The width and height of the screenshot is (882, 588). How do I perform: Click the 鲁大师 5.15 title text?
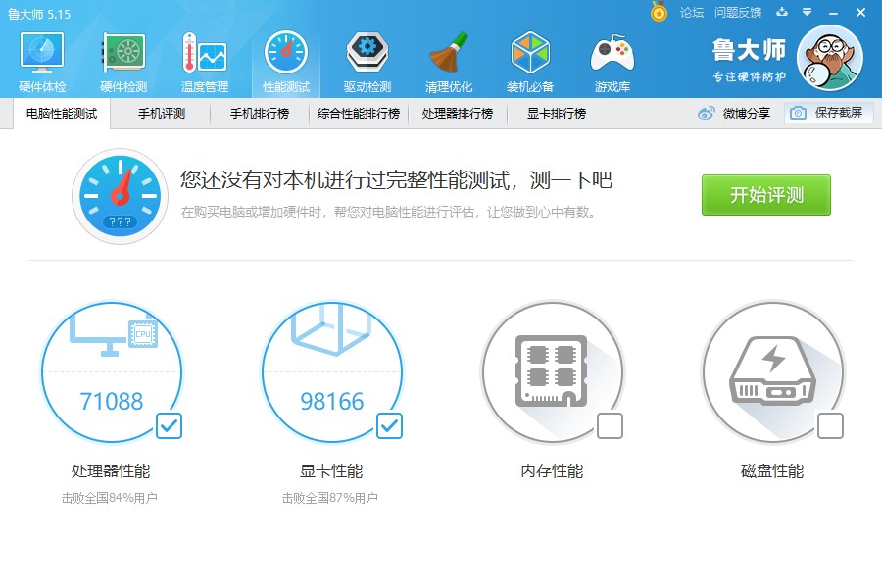click(x=39, y=14)
